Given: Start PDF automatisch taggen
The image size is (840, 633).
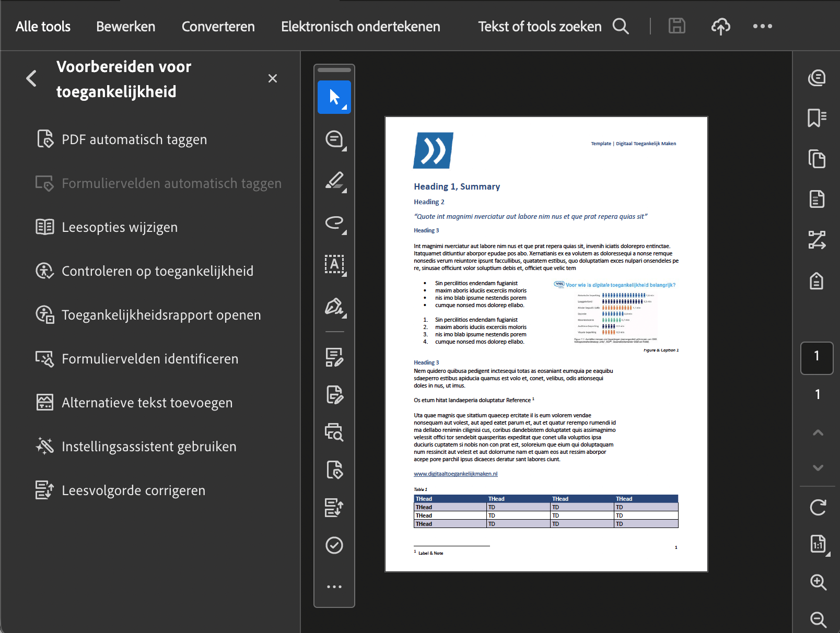Looking at the screenshot, I should click(134, 139).
